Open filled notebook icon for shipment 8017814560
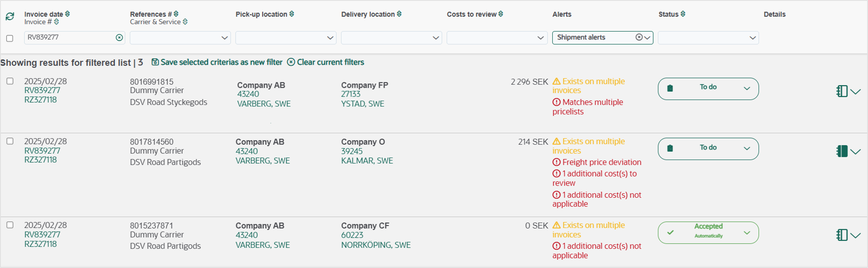The width and height of the screenshot is (868, 268). tap(842, 151)
